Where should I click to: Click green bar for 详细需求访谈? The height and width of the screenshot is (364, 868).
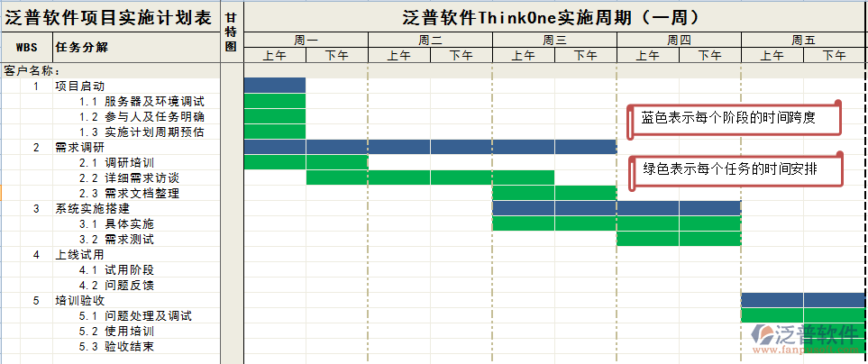pyautogui.click(x=430, y=177)
